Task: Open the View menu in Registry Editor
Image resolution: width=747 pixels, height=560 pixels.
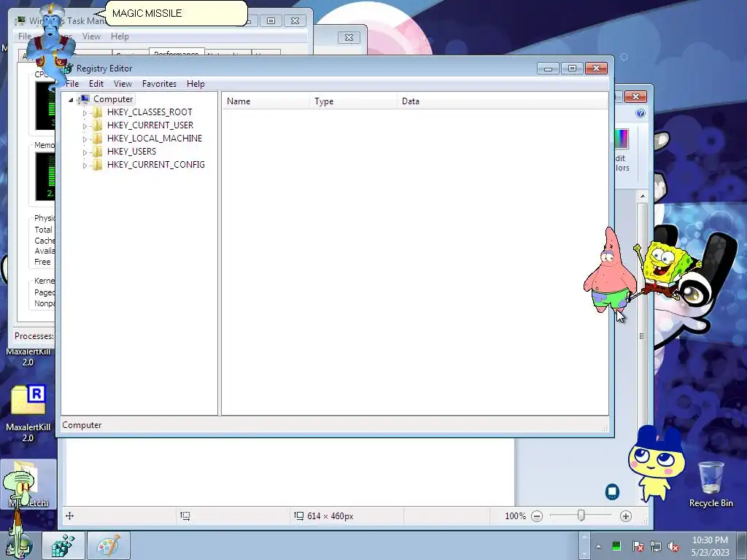Action: click(x=123, y=84)
